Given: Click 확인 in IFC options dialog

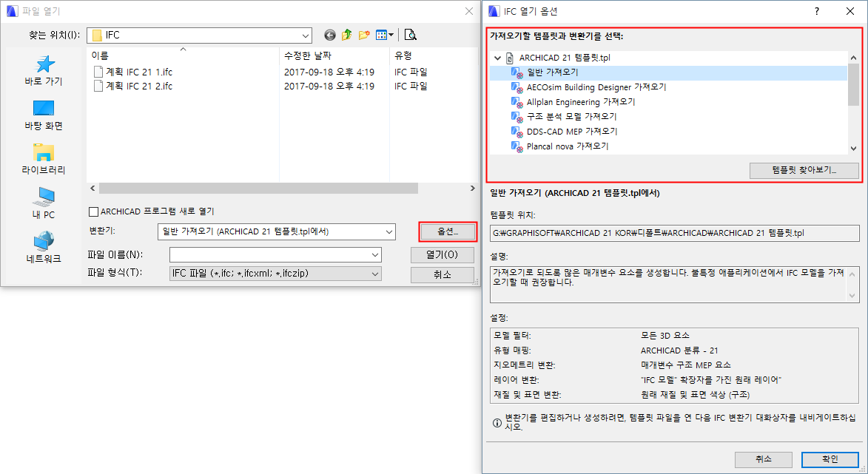Looking at the screenshot, I should [830, 459].
